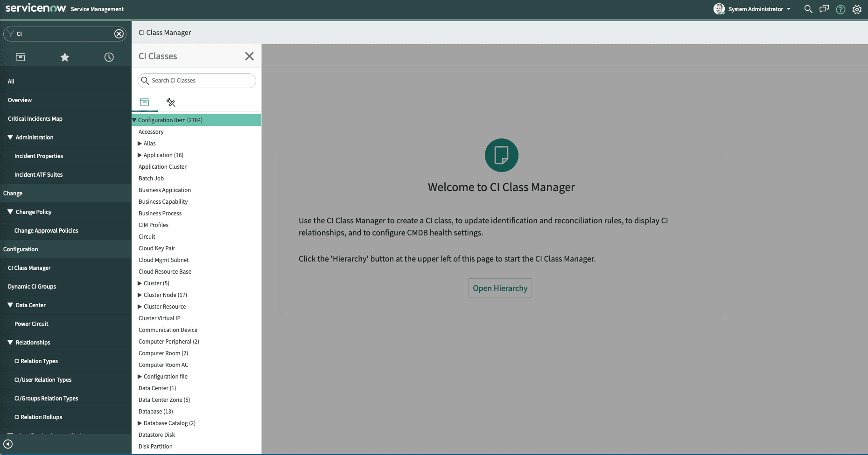Screen dimensions: 868x455
Task: Open Critical Incidents Map in the navigator
Action: point(35,118)
